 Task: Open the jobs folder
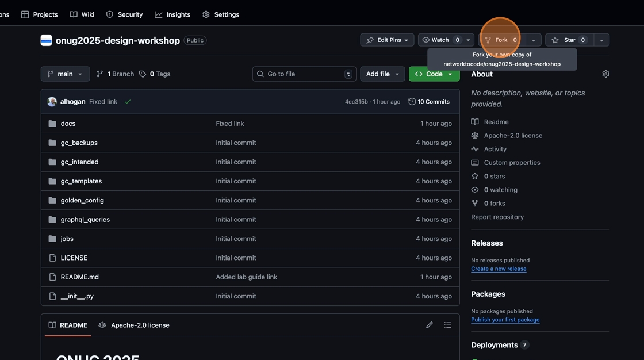67,239
